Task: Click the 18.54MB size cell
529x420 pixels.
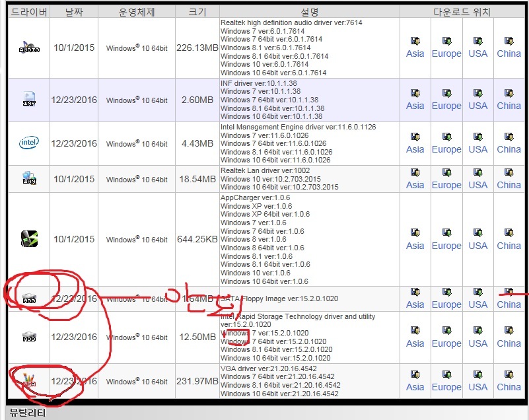Action: click(197, 179)
